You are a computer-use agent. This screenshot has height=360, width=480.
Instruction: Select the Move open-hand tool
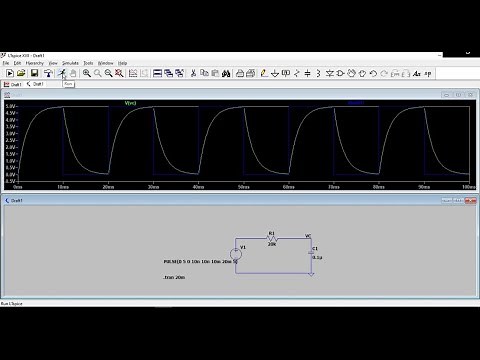pos(351,73)
